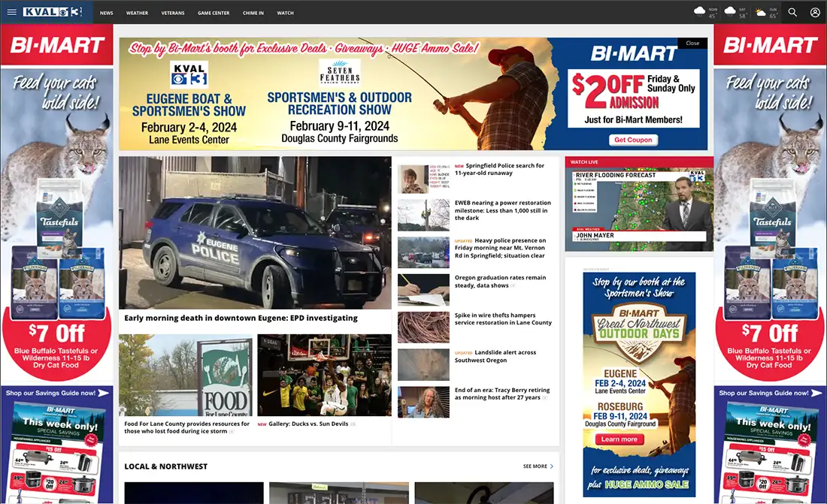827x504 pixels.
Task: Open Gallery: Ducks vs. Sun Devils link
Action: point(308,424)
